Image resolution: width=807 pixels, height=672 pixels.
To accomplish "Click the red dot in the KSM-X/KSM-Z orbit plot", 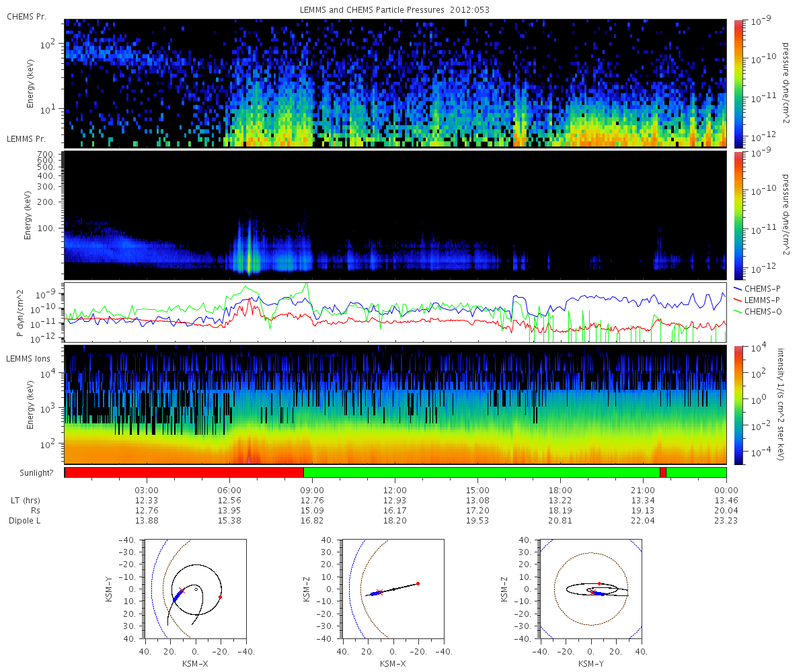I will click(418, 583).
